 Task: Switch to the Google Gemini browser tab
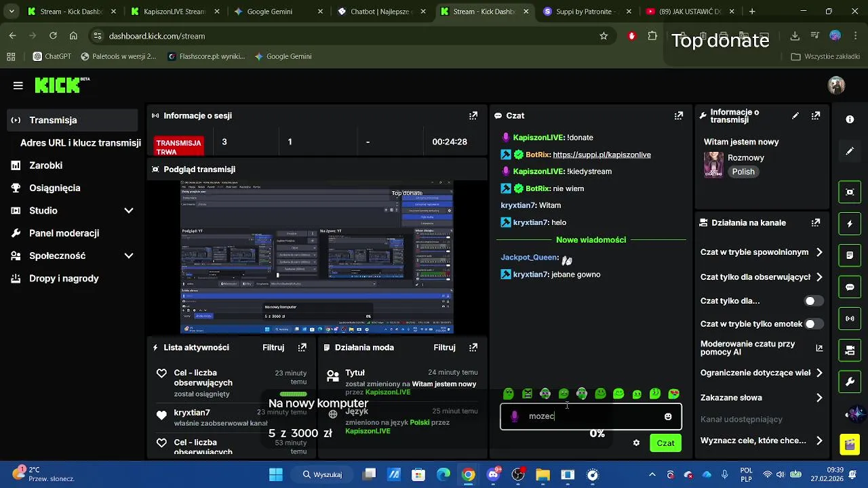pos(277,12)
